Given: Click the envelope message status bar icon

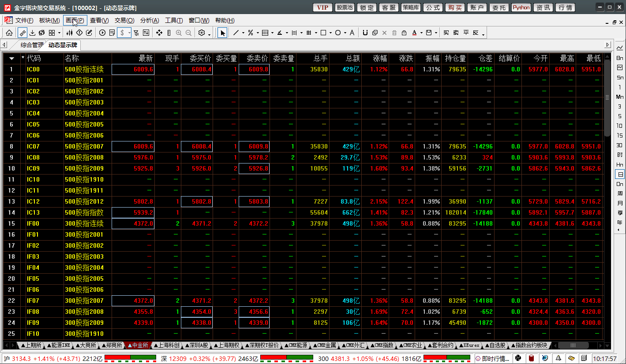Looking at the screenshot, I should [571, 358].
